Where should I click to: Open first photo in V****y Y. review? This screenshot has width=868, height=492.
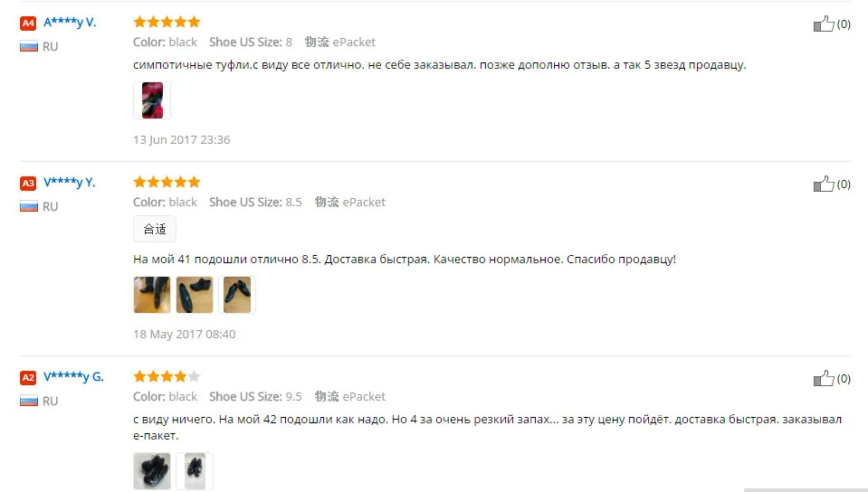[152, 295]
